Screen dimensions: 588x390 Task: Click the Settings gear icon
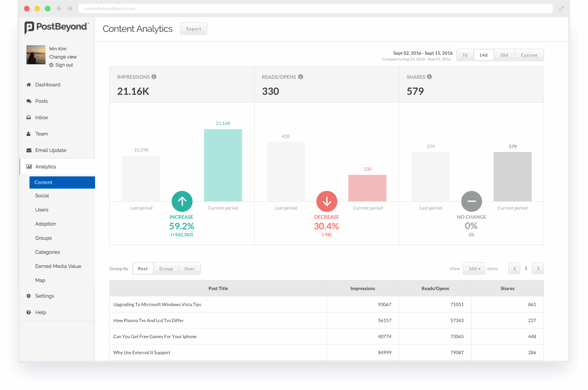(x=29, y=296)
